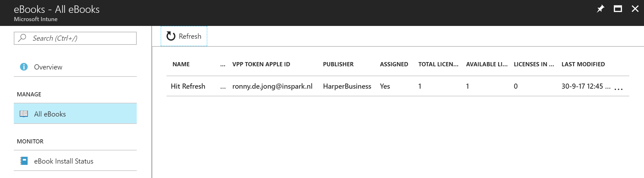Sort by VPP TOKEN APPLE ID column
The image size is (644, 178).
click(261, 64)
